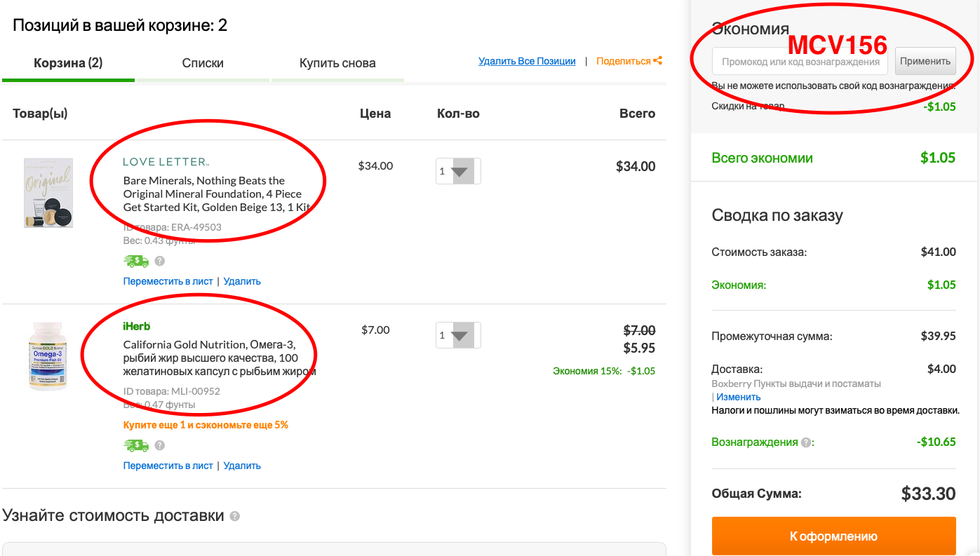Click the Общая Сумма $33.30 value
Viewport: 980px width, 556px height.
click(928, 494)
